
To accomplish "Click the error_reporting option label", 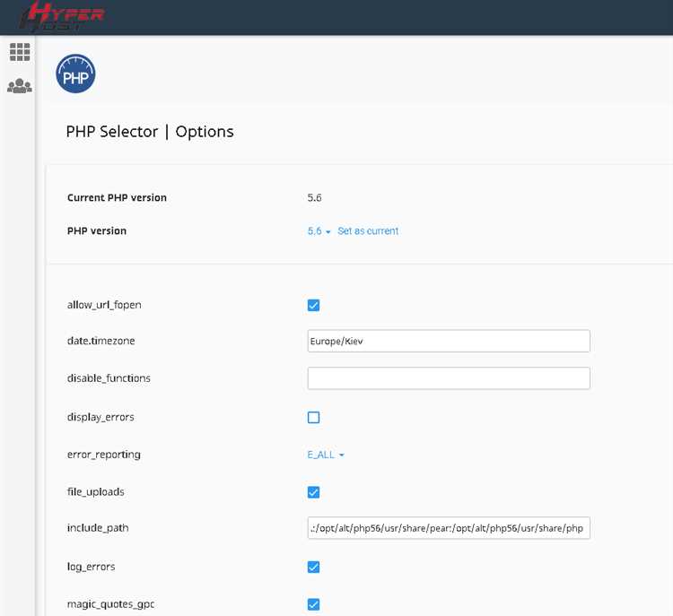I will point(104,455).
